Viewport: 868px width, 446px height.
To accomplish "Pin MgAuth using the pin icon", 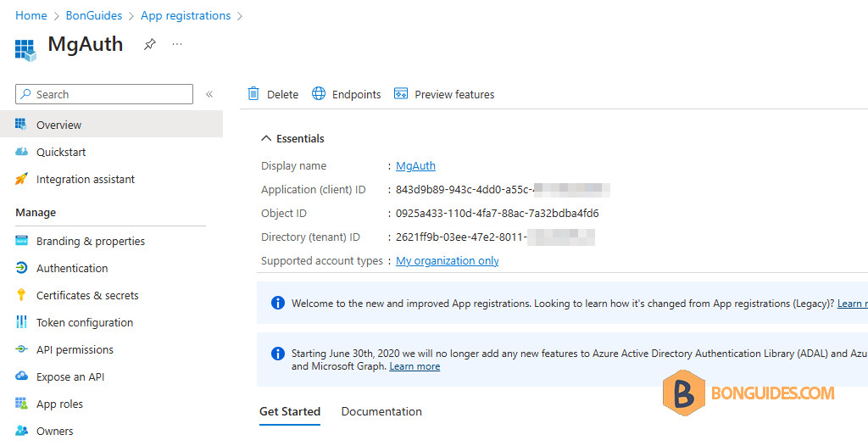I will click(x=149, y=44).
